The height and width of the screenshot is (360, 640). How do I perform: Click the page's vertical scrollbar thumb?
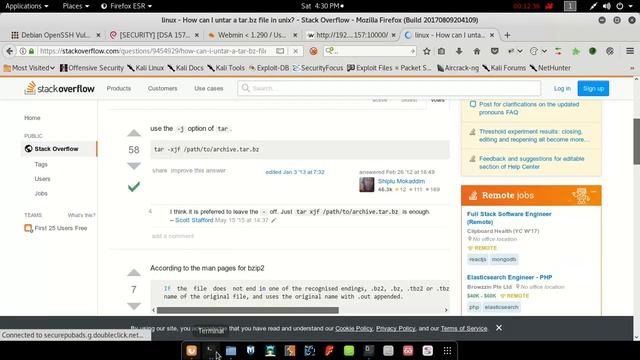pos(636,142)
